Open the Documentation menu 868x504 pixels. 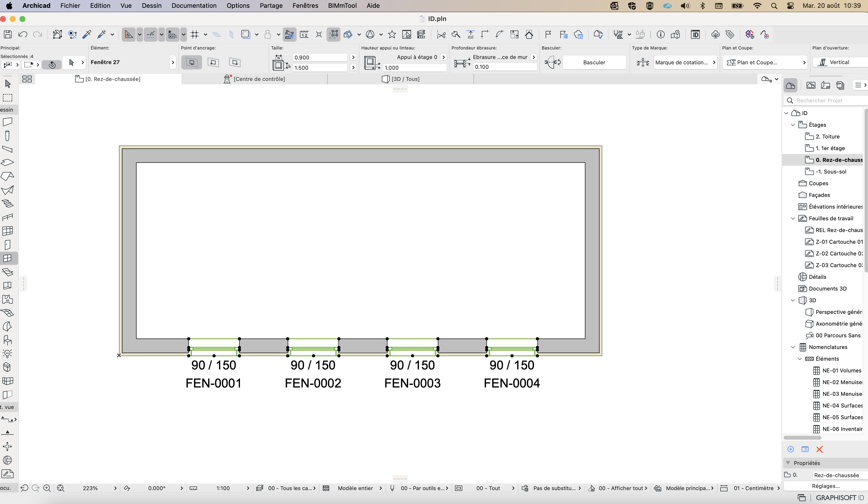click(x=194, y=6)
